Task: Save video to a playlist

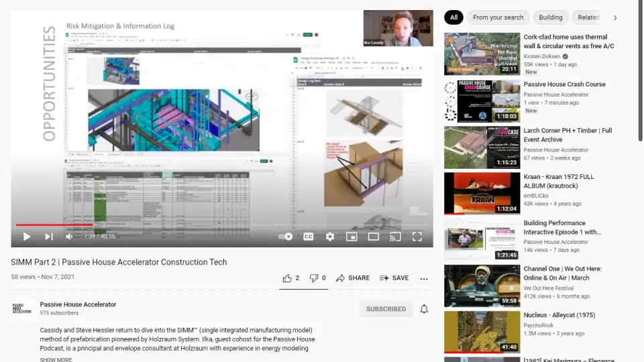Action: [x=394, y=278]
